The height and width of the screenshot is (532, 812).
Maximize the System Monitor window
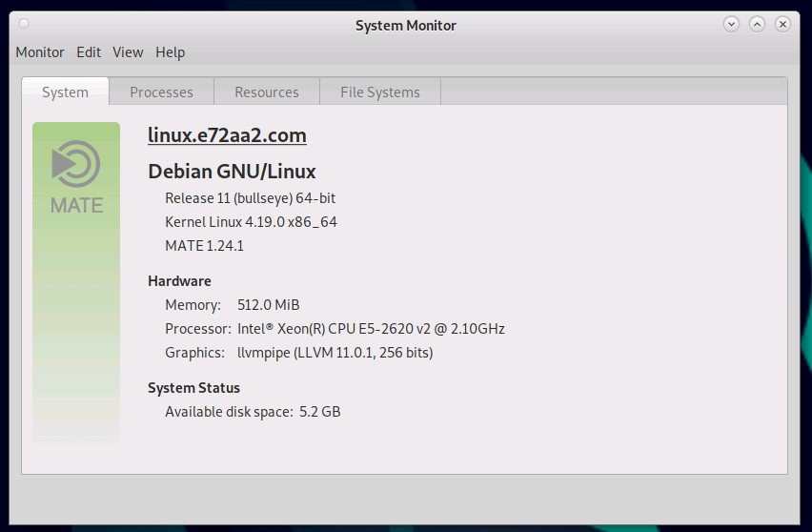757,24
